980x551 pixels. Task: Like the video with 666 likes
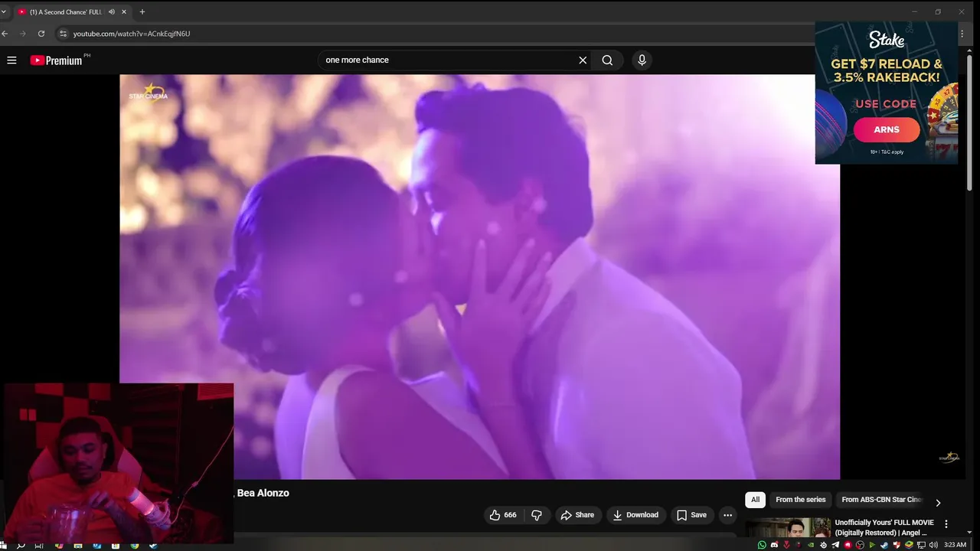(x=503, y=515)
